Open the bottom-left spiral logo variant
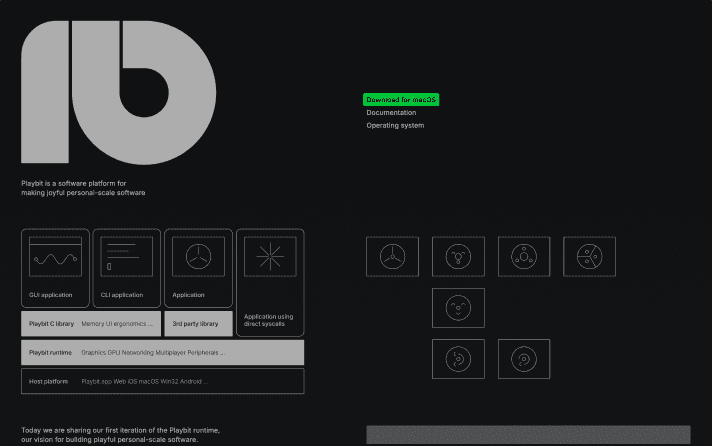 (458, 359)
